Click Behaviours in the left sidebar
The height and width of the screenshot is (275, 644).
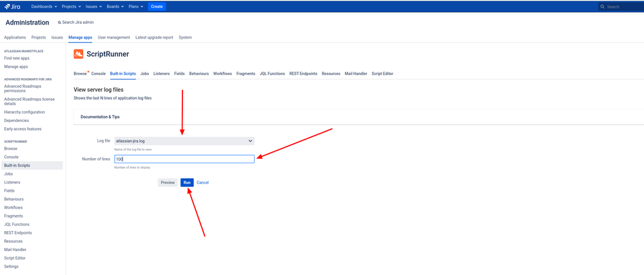coord(14,199)
